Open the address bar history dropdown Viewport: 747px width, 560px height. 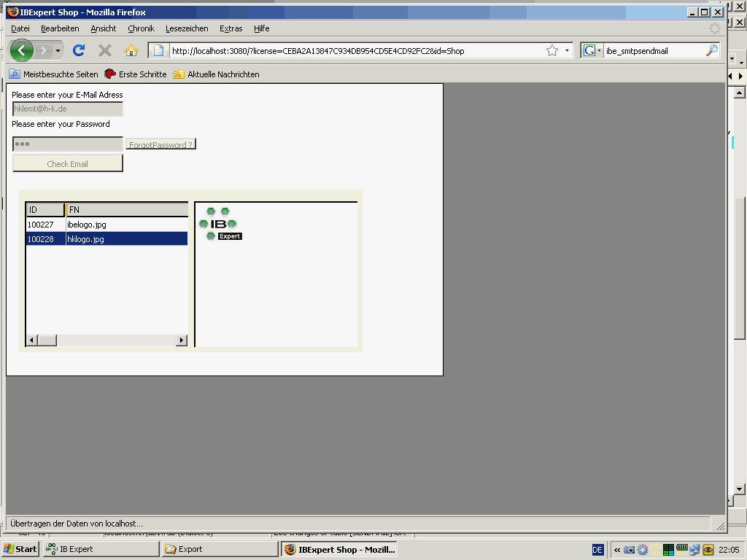[x=567, y=50]
